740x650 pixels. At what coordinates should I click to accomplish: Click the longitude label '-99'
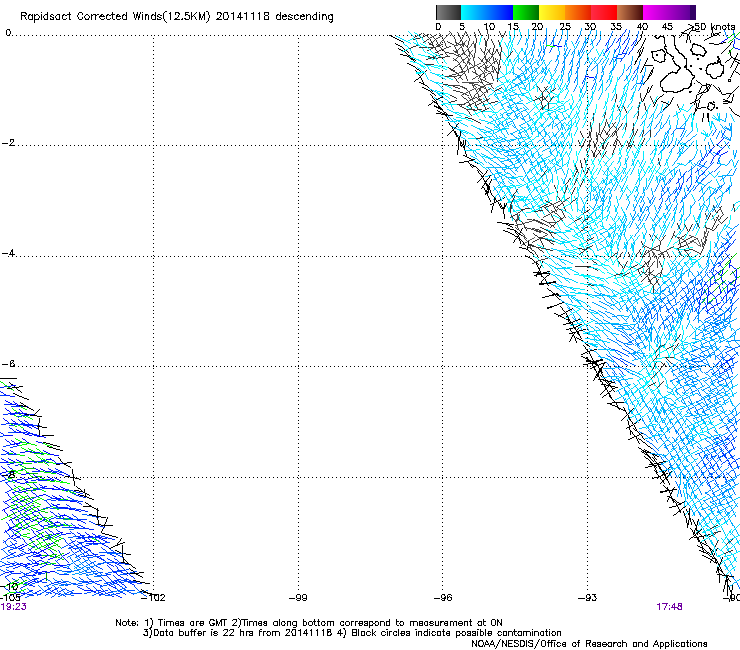pos(298,598)
